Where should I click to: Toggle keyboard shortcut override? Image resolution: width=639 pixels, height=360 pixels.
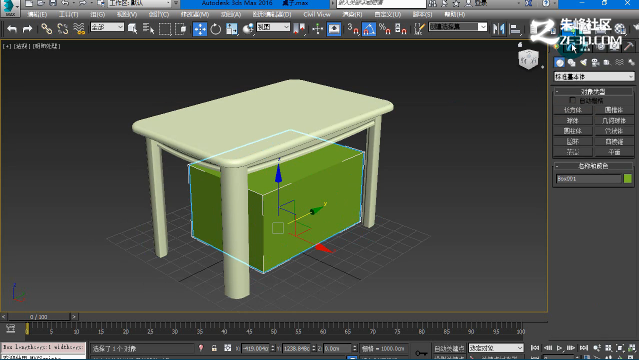[x=334, y=29]
